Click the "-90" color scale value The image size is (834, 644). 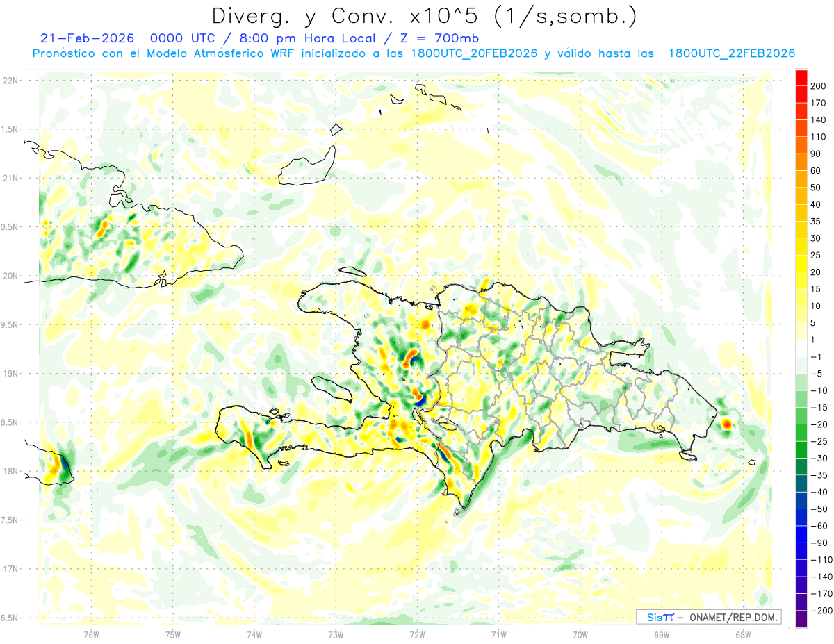(x=819, y=543)
